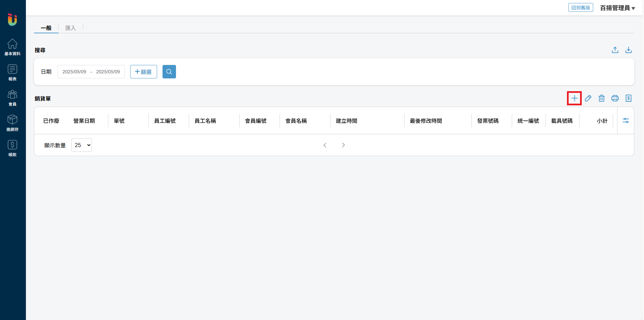Screen dimensions: 644x320
Task: Open 基本資料 in the sidebar
Action: [x=12, y=47]
